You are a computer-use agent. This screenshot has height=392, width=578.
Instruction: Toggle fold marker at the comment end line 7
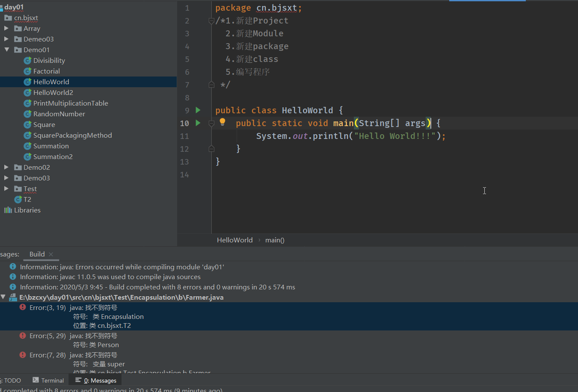pyautogui.click(x=211, y=85)
